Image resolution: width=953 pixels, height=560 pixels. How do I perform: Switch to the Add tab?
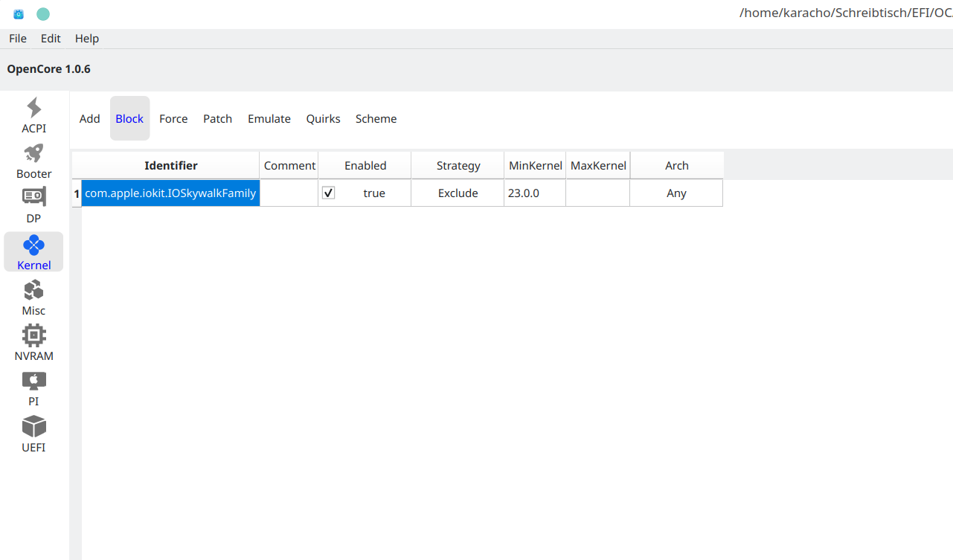(90, 119)
